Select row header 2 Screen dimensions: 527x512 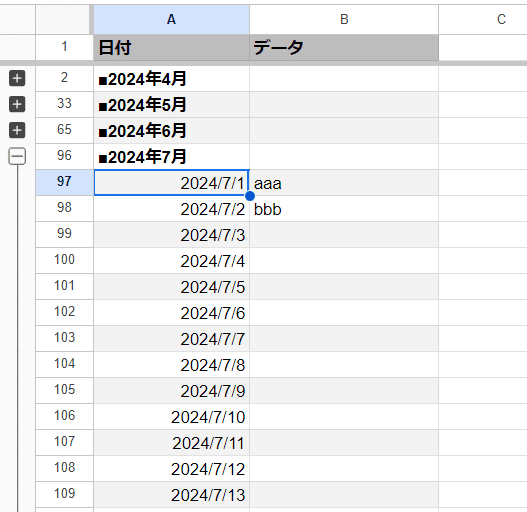coord(64,79)
